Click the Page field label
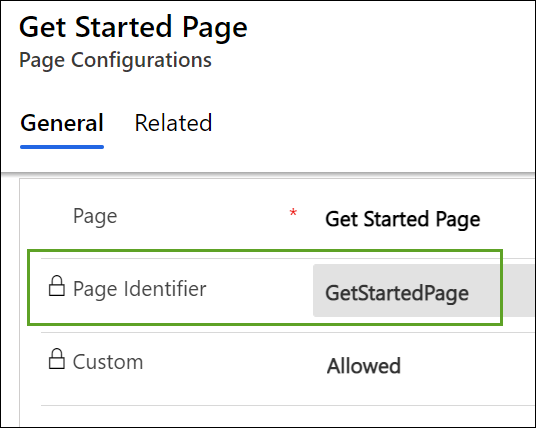Image resolution: width=536 pixels, height=428 pixels. [95, 216]
